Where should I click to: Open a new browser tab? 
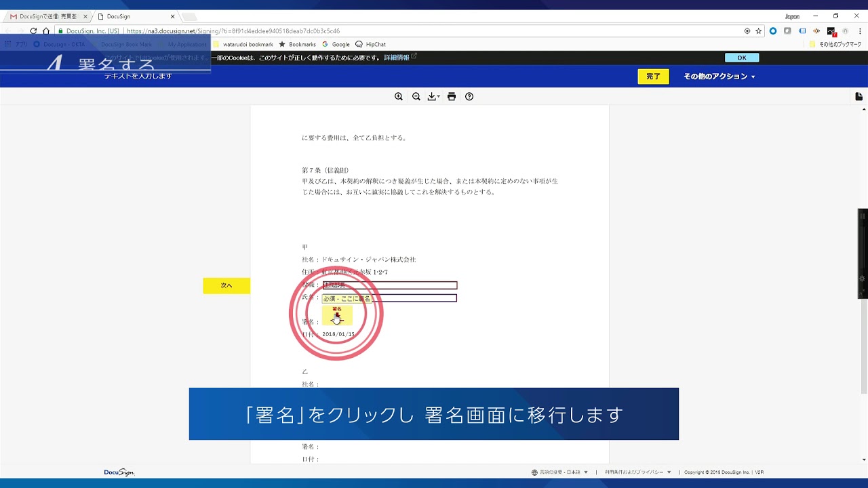click(x=189, y=17)
